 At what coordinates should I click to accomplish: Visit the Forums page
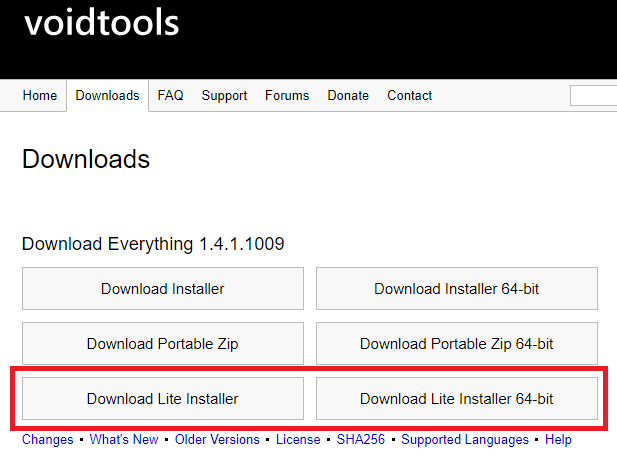point(287,95)
